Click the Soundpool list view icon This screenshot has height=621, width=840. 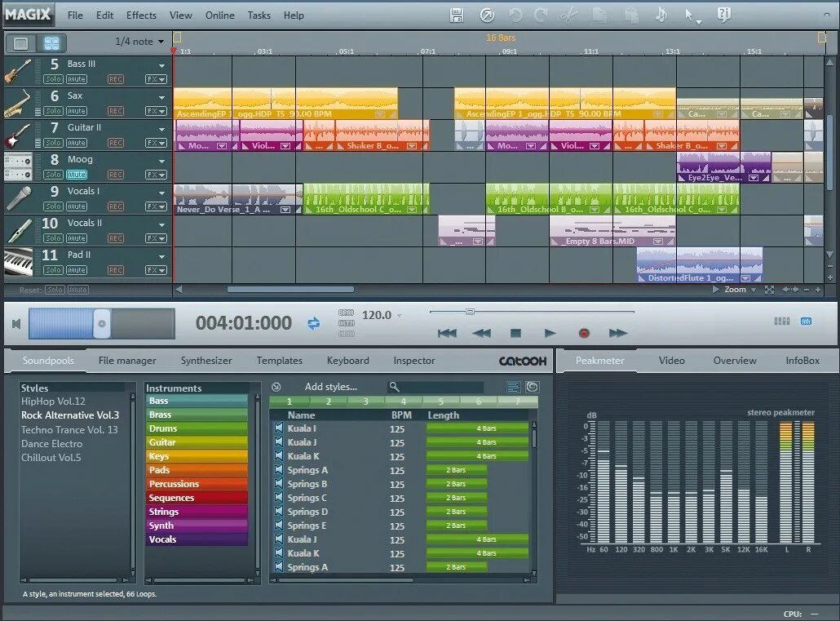click(x=513, y=387)
